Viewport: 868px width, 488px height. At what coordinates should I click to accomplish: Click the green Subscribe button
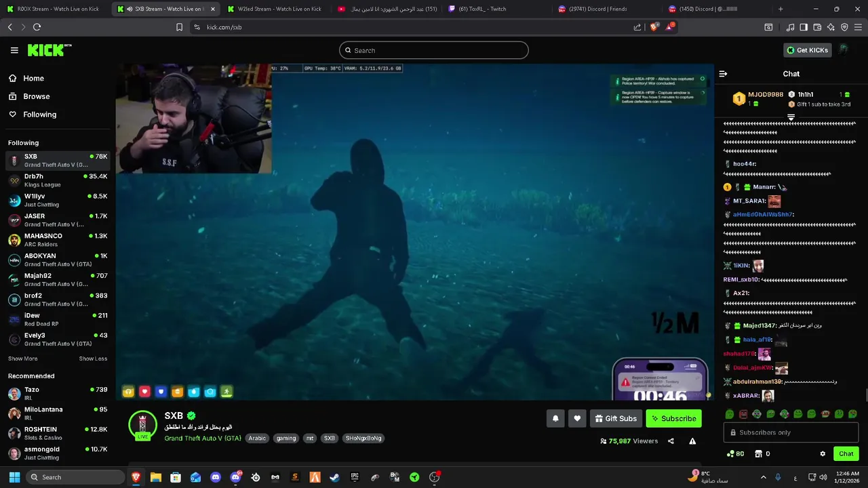pos(674,419)
